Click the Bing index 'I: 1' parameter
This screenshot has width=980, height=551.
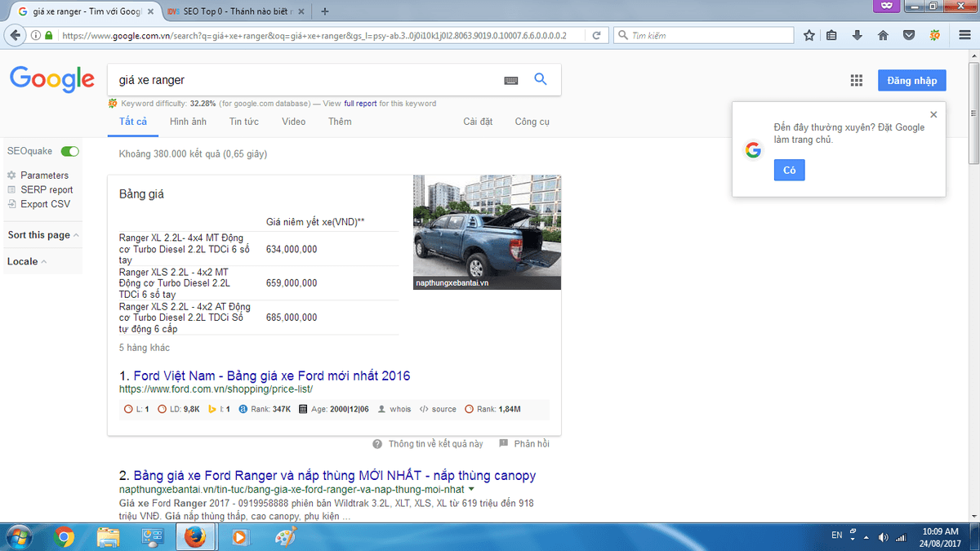[219, 409]
